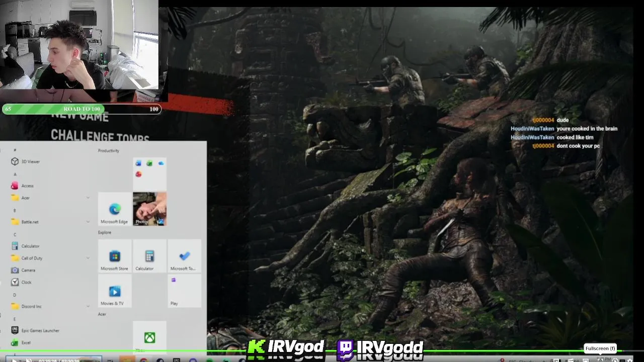Seek on the green video progress bar
The width and height of the screenshot is (644, 362).
(x=322, y=351)
